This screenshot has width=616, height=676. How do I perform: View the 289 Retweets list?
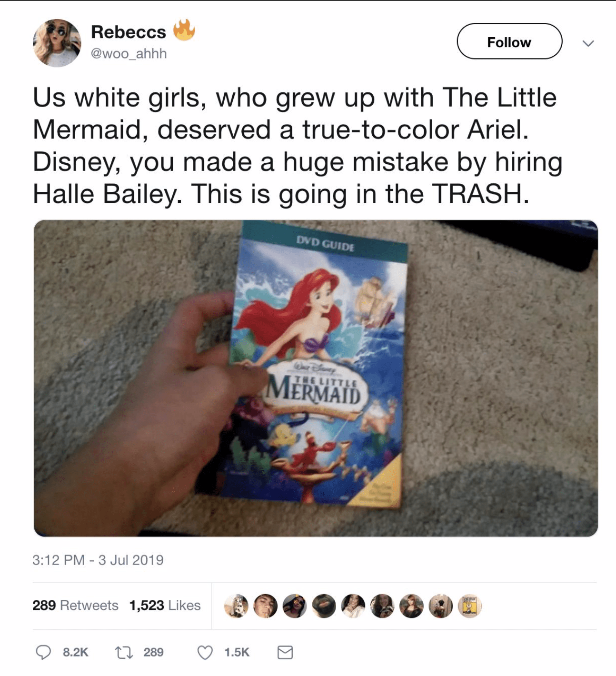tap(75, 605)
